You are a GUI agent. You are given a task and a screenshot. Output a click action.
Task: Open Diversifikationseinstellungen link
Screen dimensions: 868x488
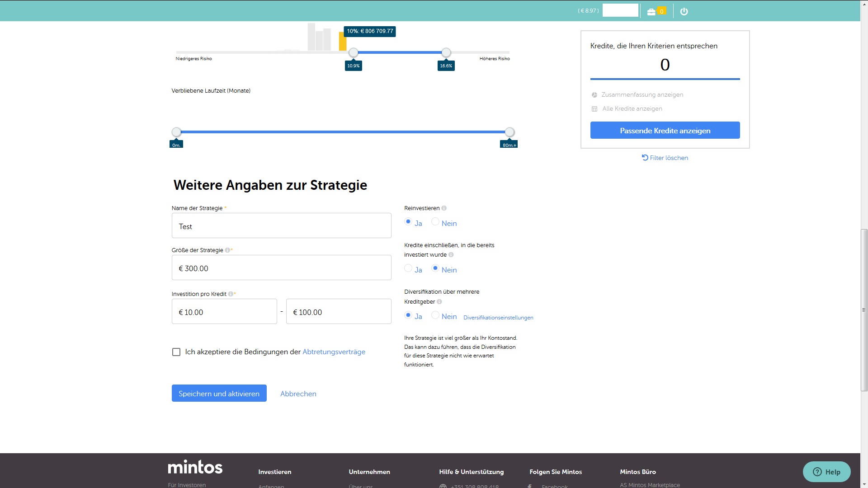point(498,318)
